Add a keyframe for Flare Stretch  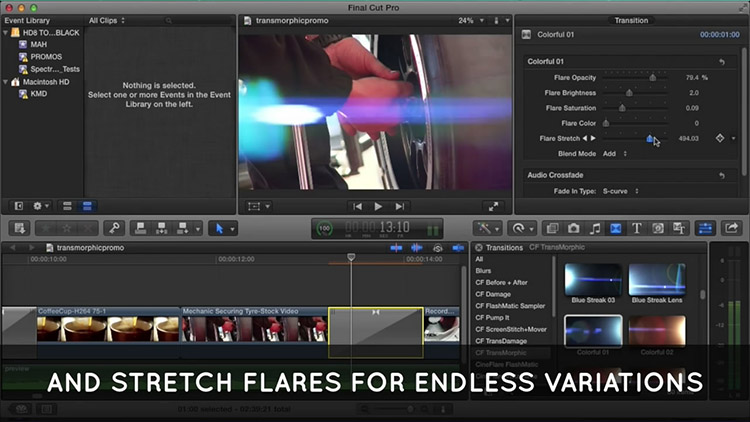(720, 138)
